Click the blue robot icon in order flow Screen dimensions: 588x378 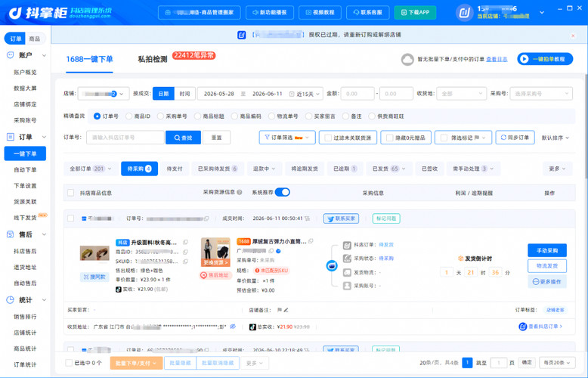(x=332, y=265)
